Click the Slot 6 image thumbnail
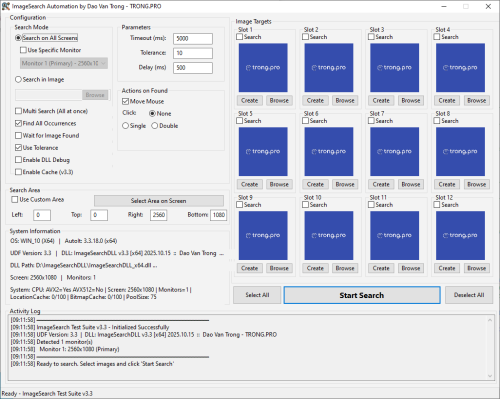This screenshot has height=399, width=500. pos(329,152)
